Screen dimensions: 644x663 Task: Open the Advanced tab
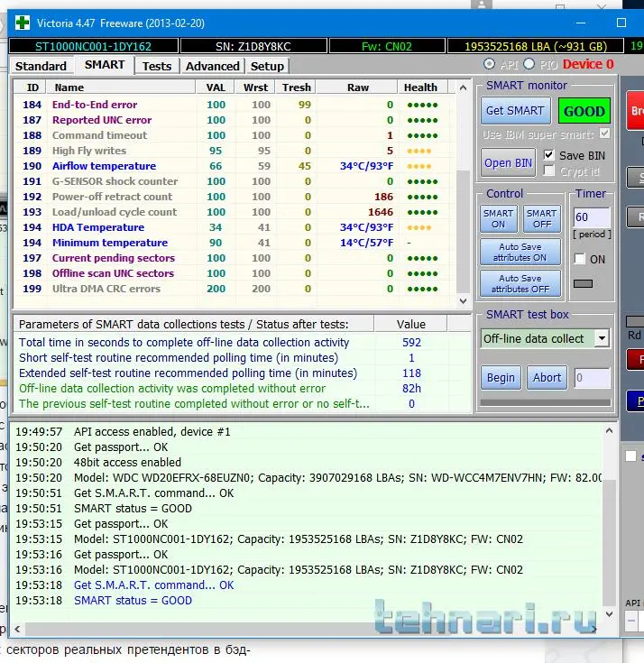pyautogui.click(x=213, y=67)
